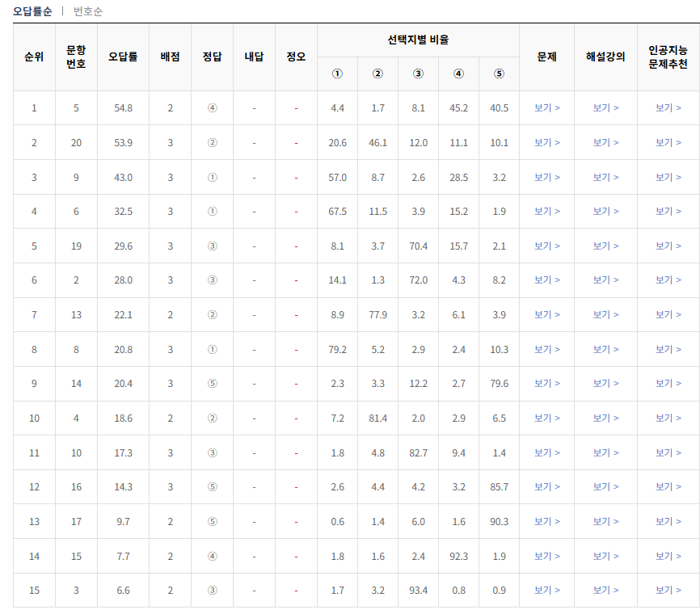Open 문제 보기 for question 20
This screenshot has width=700, height=614.
click(547, 142)
